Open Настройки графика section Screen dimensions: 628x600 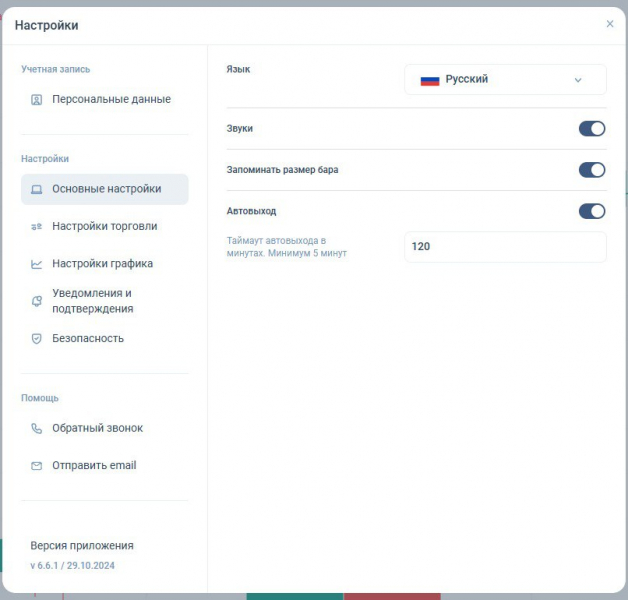coord(105,264)
